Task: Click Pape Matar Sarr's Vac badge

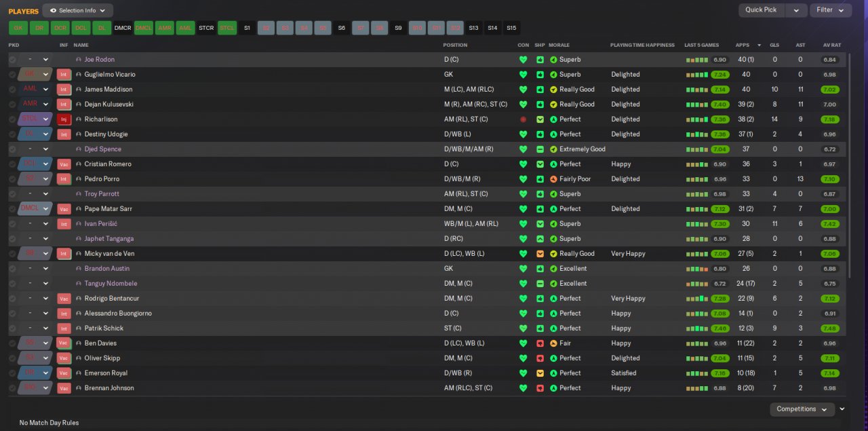Action: point(64,209)
